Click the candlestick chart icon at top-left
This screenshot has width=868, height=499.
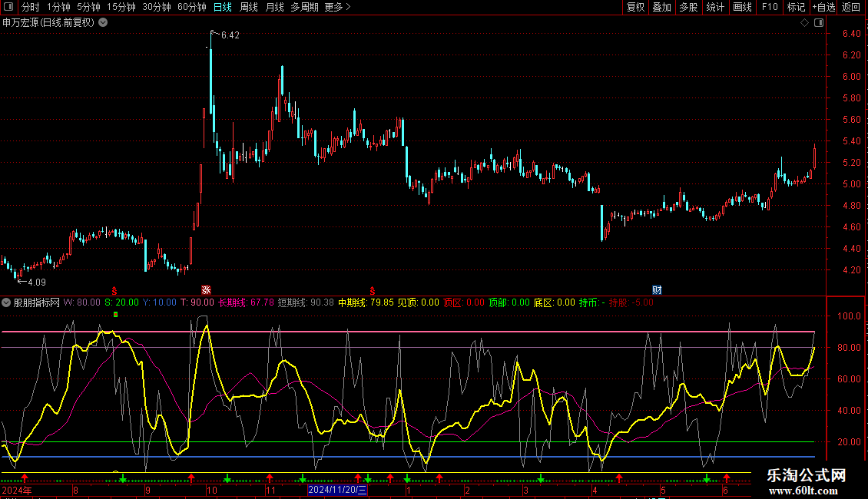click(x=8, y=8)
